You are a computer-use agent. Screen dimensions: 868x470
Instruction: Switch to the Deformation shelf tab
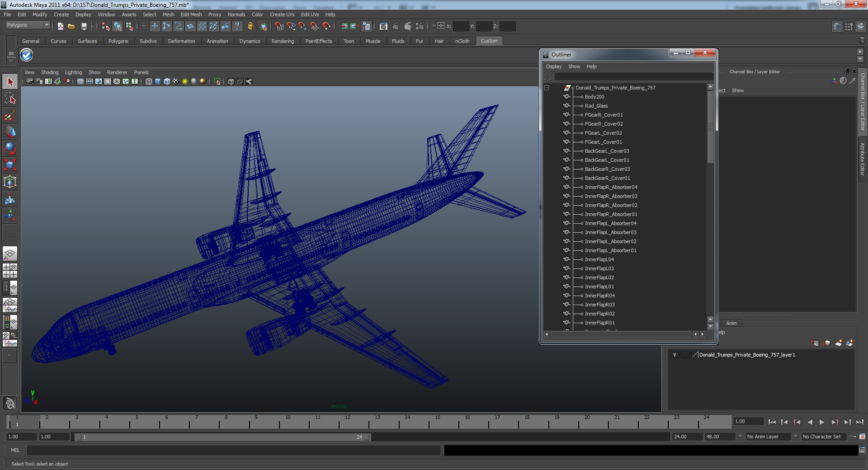tap(181, 41)
